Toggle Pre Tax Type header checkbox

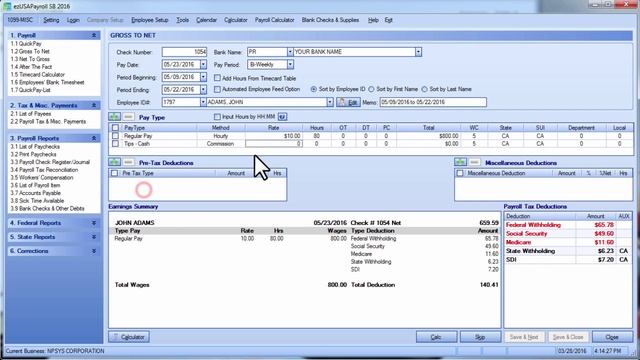coord(115,173)
